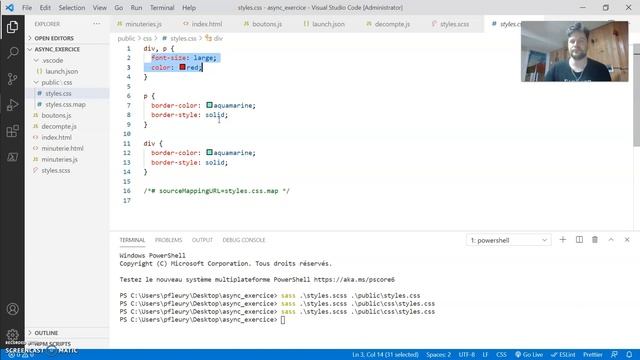Click ESLint status bar item
640x360 pixels.
pos(563,354)
